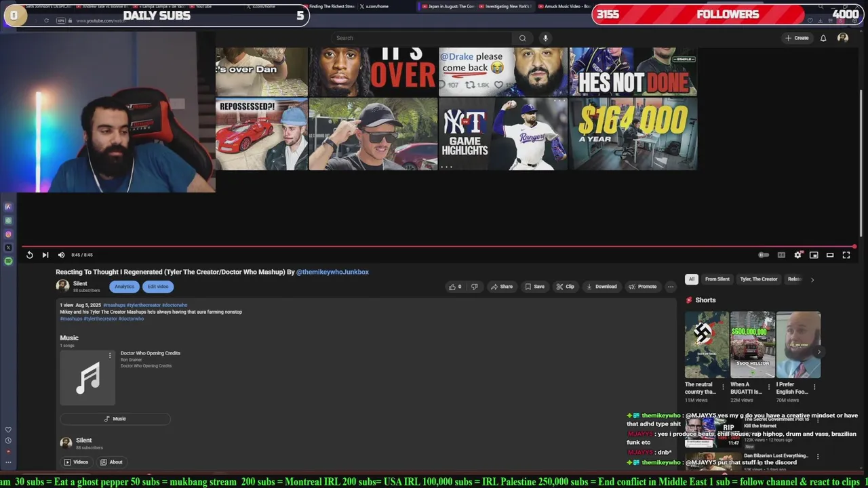Open menu for Doctor Who Opening Credits song
The height and width of the screenshot is (488, 868).
pyautogui.click(x=110, y=355)
